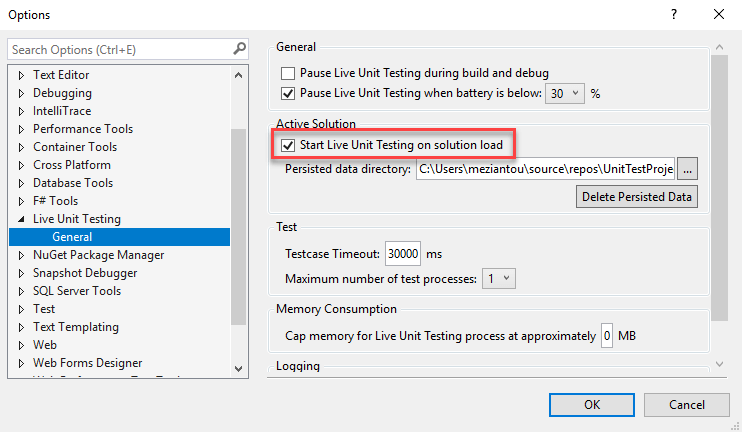Expand the Text Editor node
The height and width of the screenshot is (432, 742).
(21, 75)
